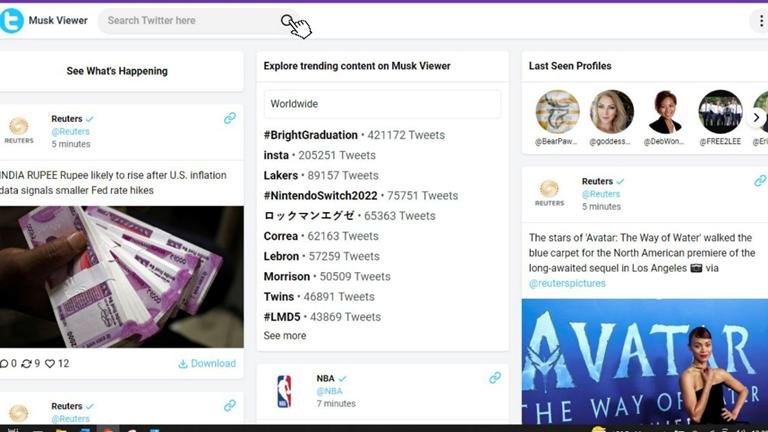768x432 pixels.
Task: Open the three-dot options menu
Action: (x=761, y=21)
